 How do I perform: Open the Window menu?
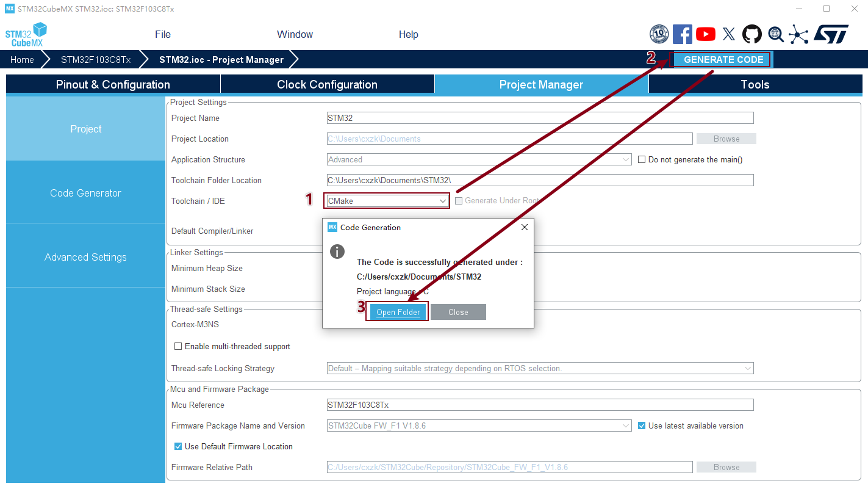click(295, 34)
